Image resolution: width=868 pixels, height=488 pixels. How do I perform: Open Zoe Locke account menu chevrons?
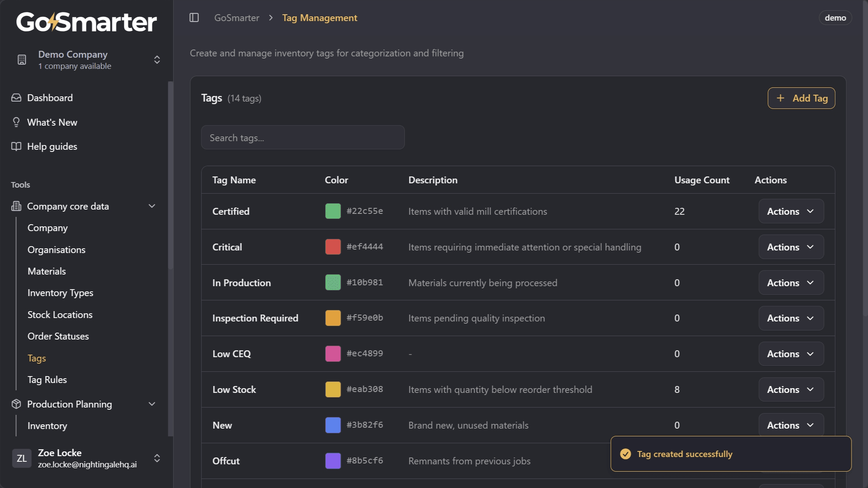click(x=157, y=458)
